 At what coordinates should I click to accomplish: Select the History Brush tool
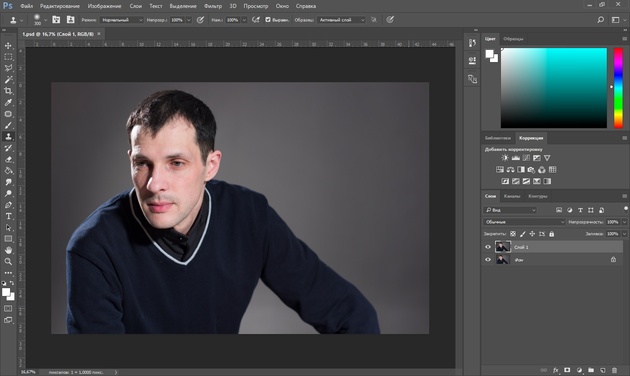8,148
